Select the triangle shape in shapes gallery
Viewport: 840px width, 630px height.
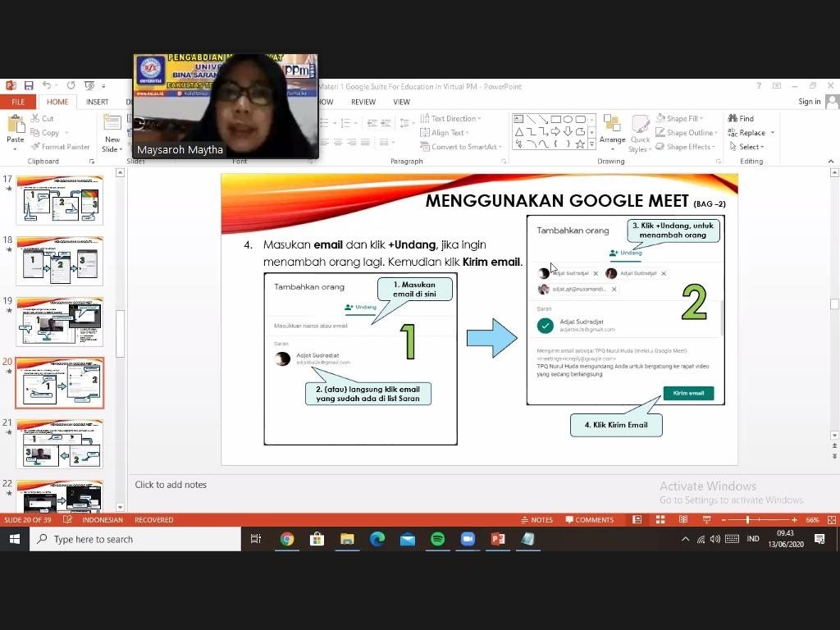pos(518,131)
